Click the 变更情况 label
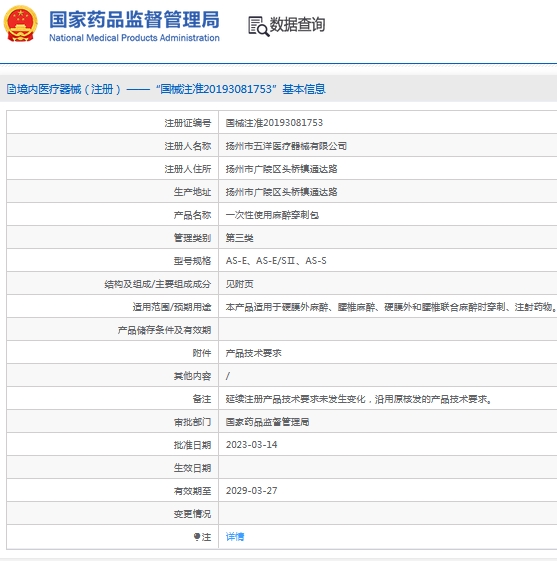The image size is (557, 561). coord(192,514)
